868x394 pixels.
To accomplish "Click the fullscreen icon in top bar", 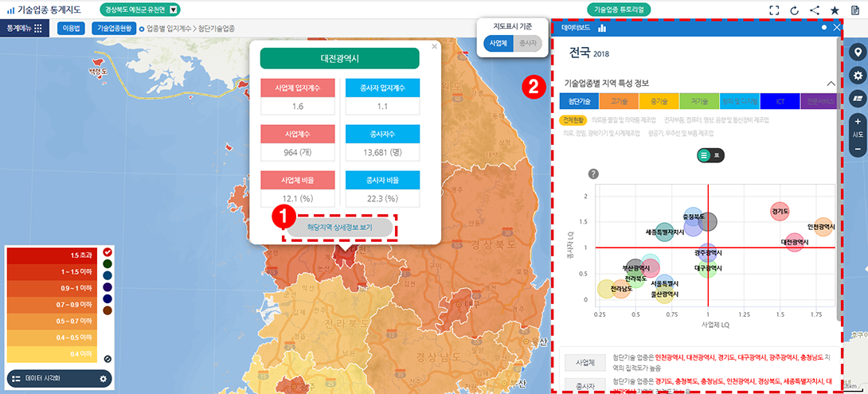I will coord(774,10).
